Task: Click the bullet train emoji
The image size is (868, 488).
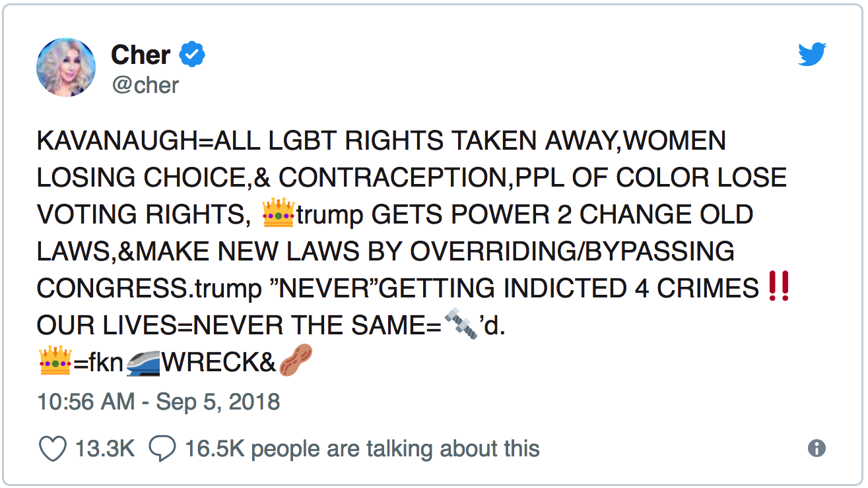Action: point(143,362)
